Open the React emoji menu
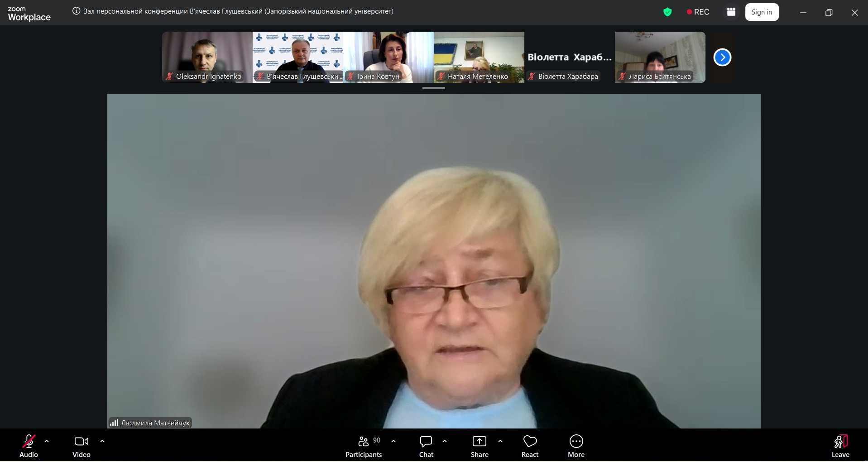 [530, 442]
